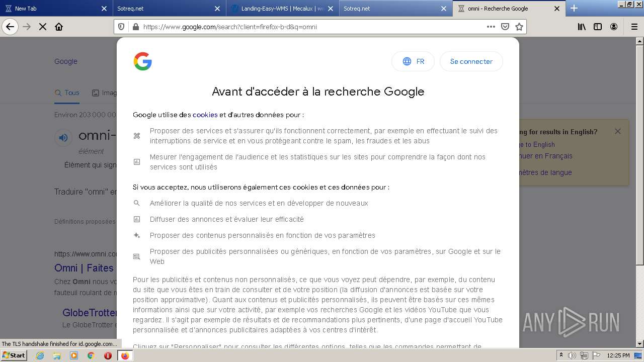Screen dimensions: 644x362
Task: Bookmark this page with star icon
Action: [x=519, y=27]
